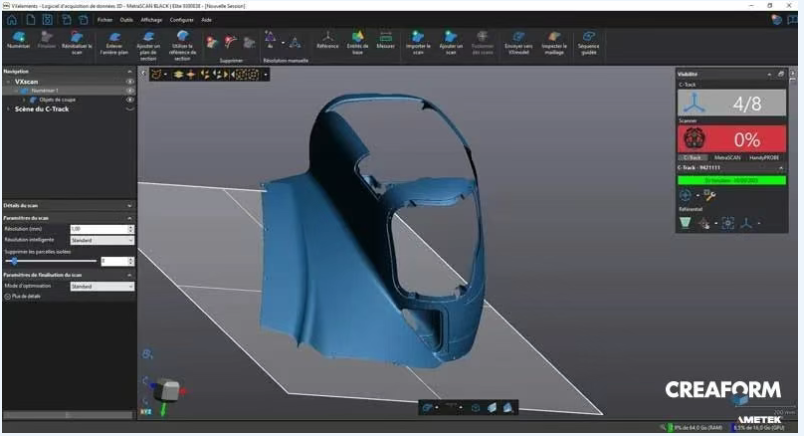Viewport: 804px width, 436px height.
Task: Click the help book icon top right
Action: 793,19
